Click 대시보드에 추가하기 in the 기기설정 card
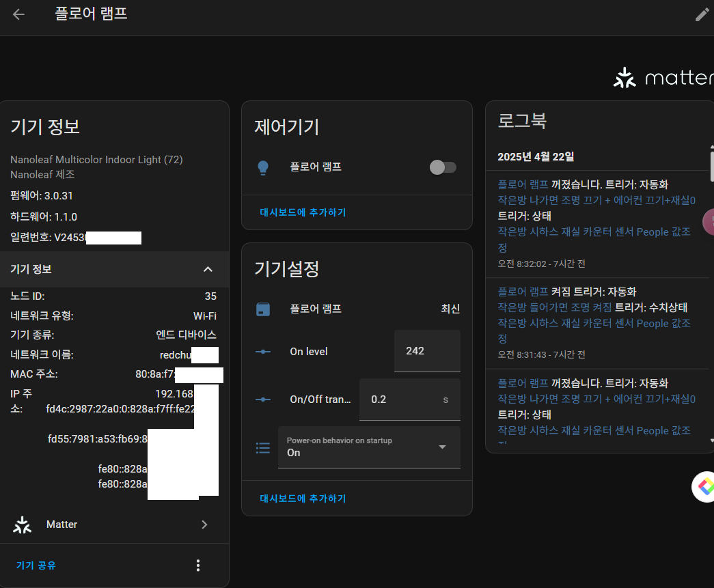 [x=303, y=499]
